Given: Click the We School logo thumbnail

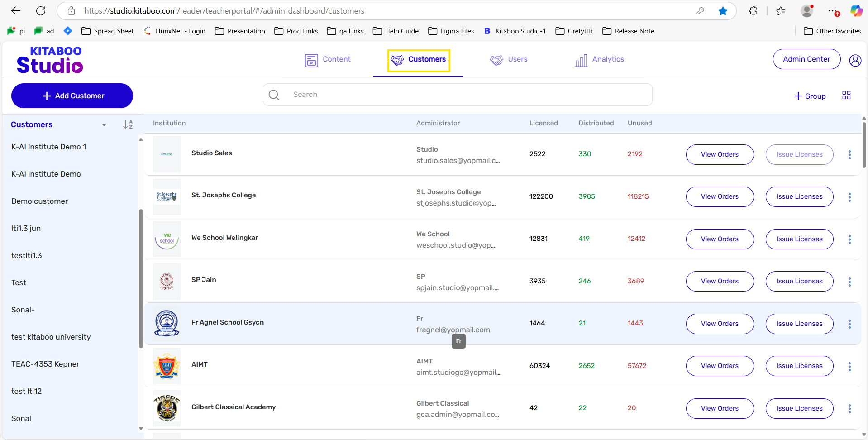Looking at the screenshot, I should click(167, 239).
